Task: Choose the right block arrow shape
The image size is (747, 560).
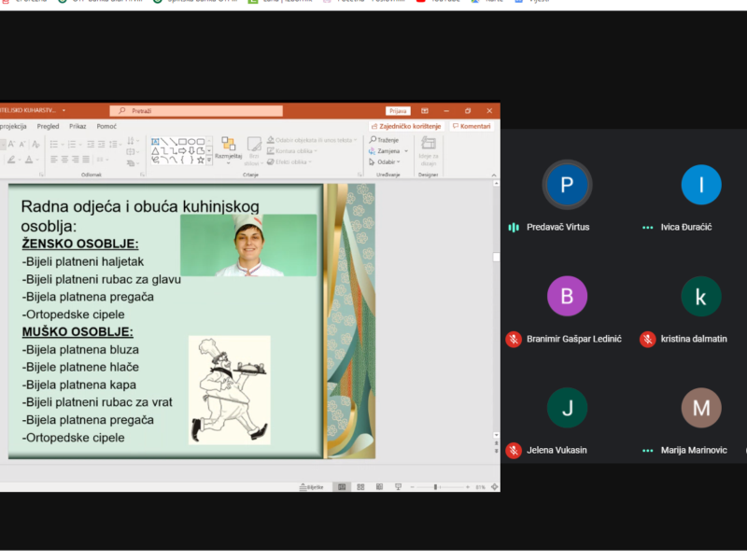Action: 182,150
